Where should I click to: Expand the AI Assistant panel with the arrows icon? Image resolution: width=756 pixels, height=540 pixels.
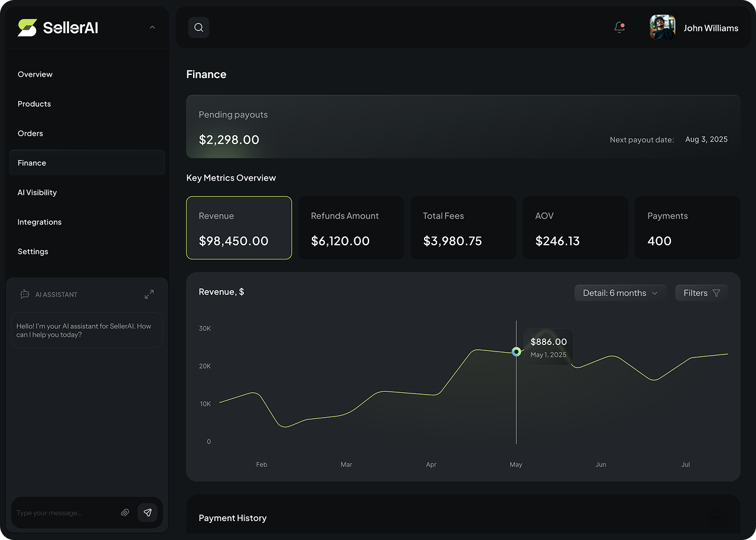[149, 294]
